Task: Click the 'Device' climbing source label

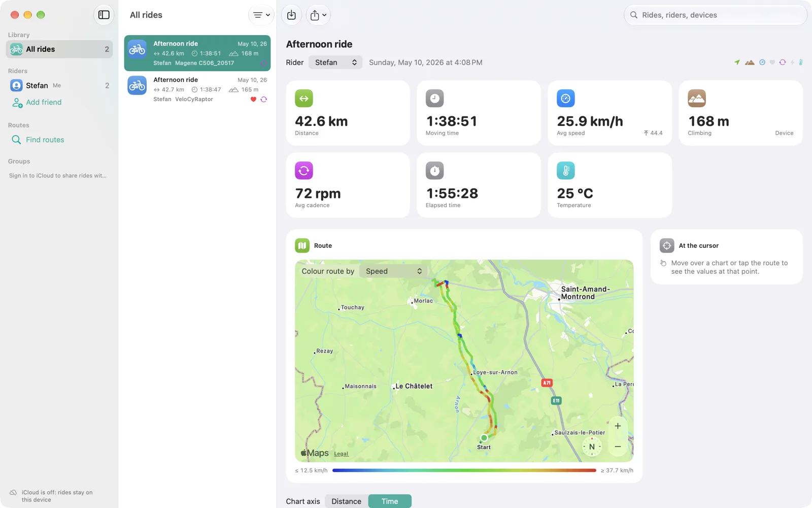Action: click(784, 133)
